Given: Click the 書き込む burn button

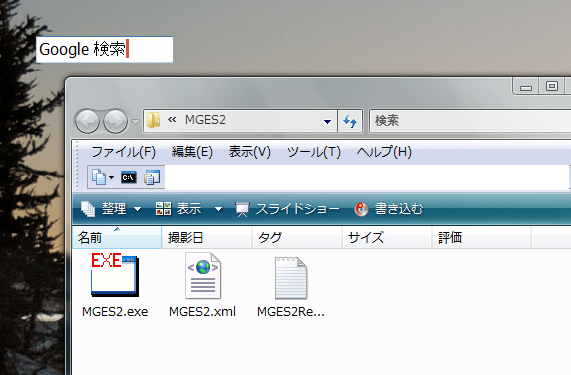Looking at the screenshot, I should pyautogui.click(x=389, y=209).
